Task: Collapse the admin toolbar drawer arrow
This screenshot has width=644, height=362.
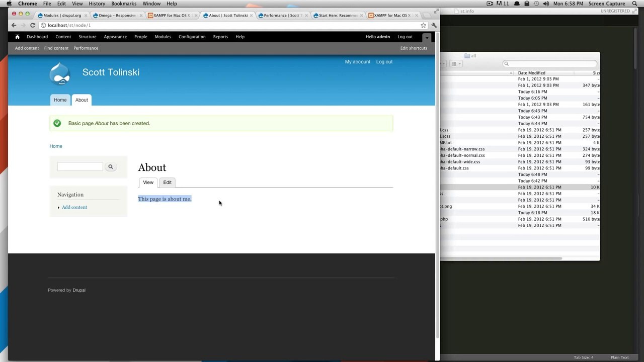Action: point(427,37)
